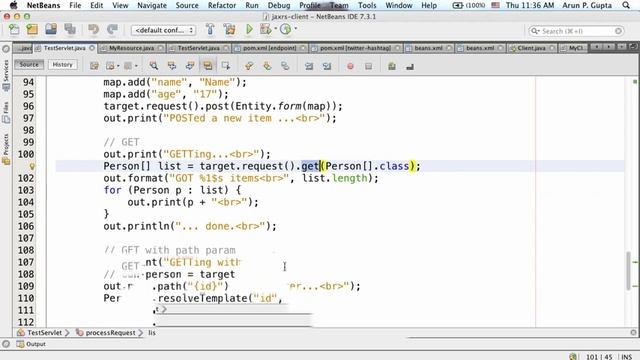Click the Previous Bookmark icon

[249, 66]
